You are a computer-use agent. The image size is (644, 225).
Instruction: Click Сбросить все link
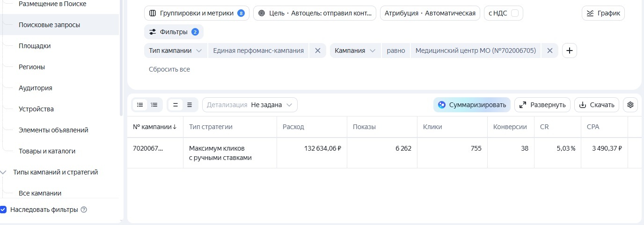[x=169, y=69]
